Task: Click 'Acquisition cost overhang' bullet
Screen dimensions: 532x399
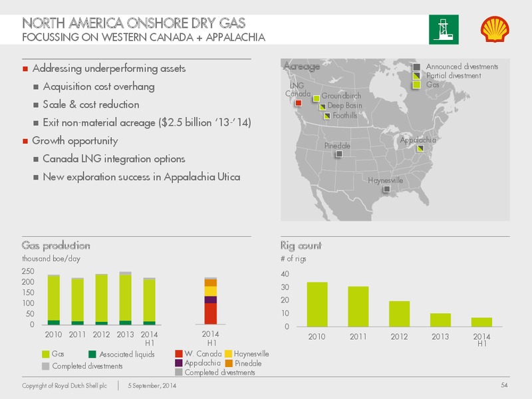Action: tap(98, 86)
